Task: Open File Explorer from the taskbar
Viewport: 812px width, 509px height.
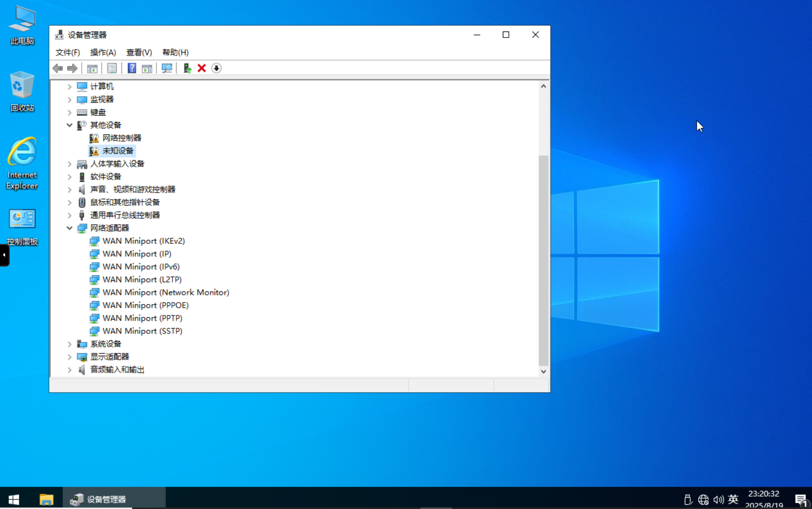Action: (x=46, y=499)
